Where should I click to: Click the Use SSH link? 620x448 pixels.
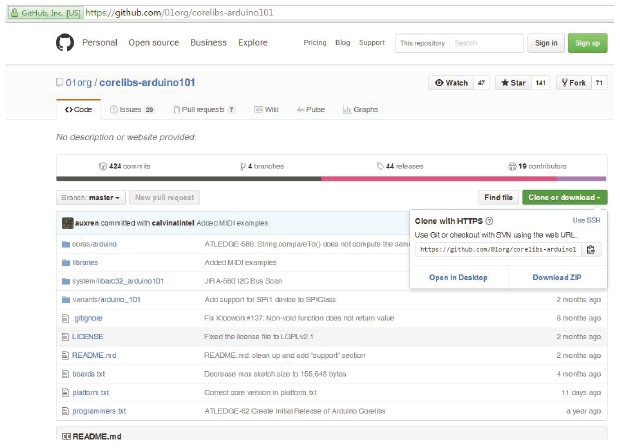tap(586, 220)
